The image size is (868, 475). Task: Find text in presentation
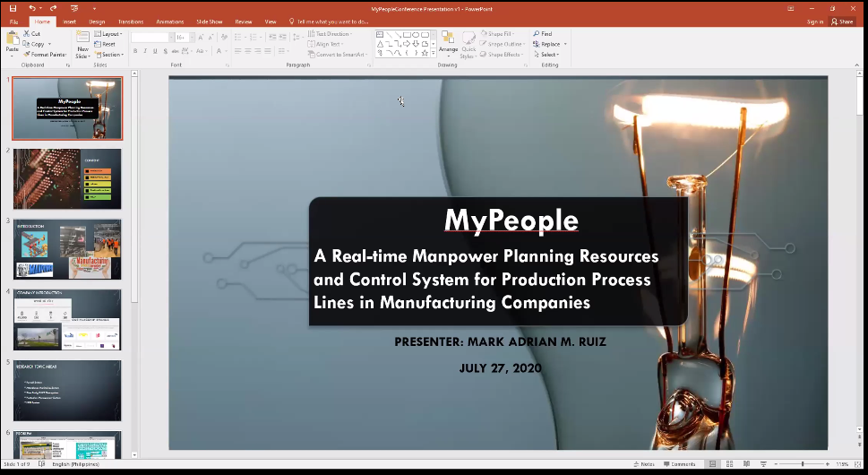(543, 34)
